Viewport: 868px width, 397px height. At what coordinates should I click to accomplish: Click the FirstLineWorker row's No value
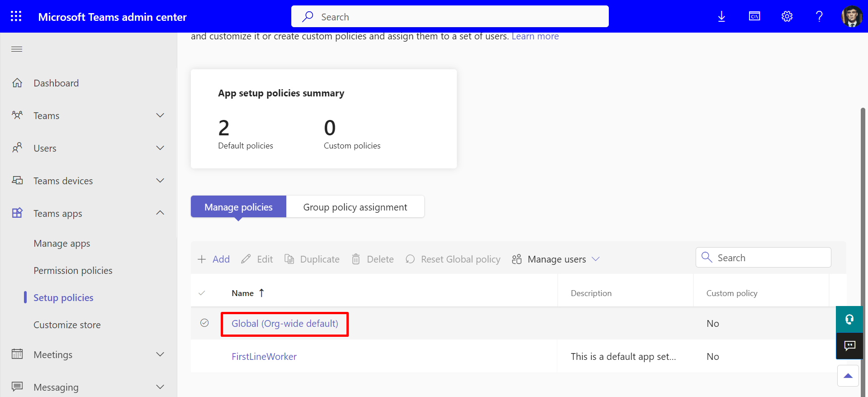click(x=713, y=357)
